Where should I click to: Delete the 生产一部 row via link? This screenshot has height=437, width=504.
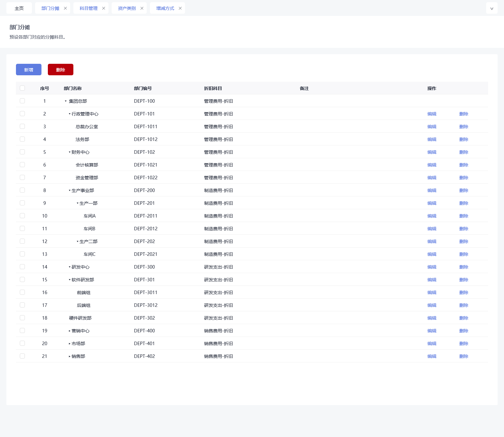[464, 203]
